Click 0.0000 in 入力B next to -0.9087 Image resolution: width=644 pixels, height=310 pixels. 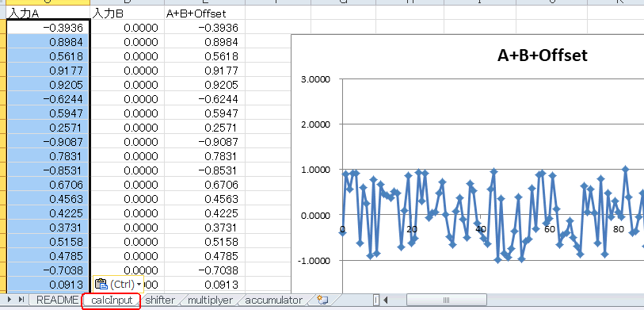point(128,141)
